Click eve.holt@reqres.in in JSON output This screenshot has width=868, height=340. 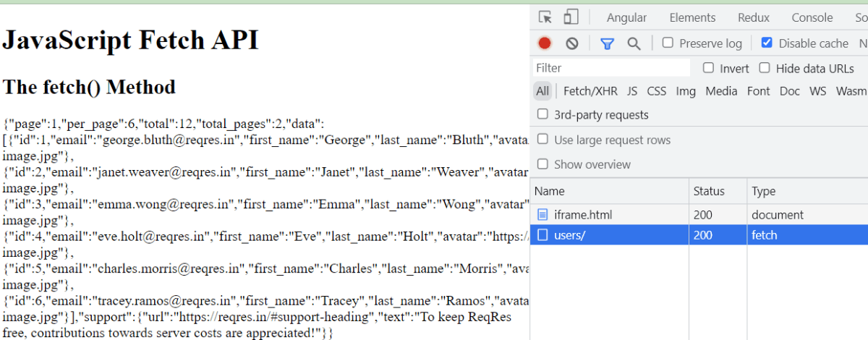[x=151, y=236]
